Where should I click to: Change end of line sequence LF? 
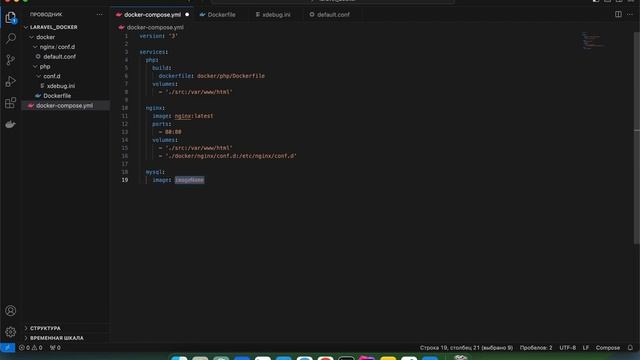click(586, 348)
